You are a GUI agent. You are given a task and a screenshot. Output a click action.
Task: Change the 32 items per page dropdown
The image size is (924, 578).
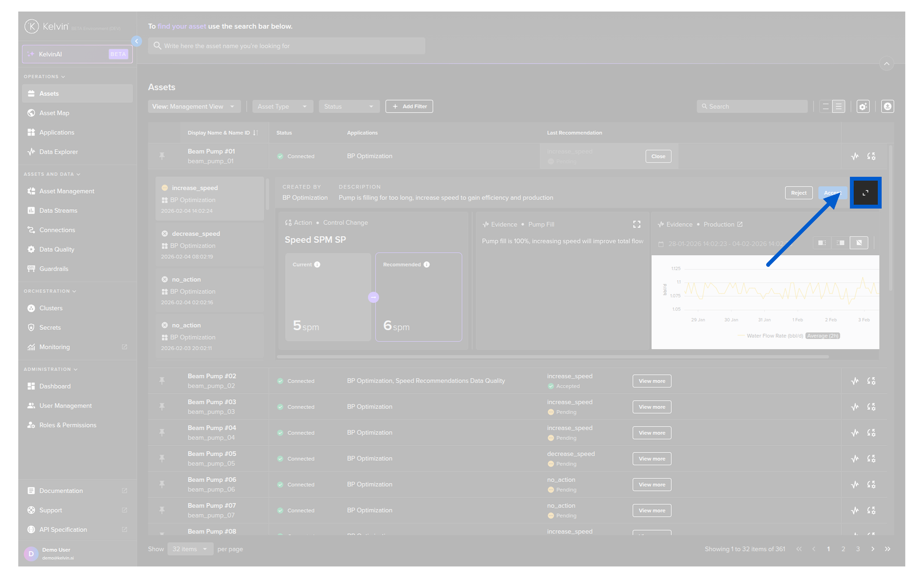[x=190, y=549]
